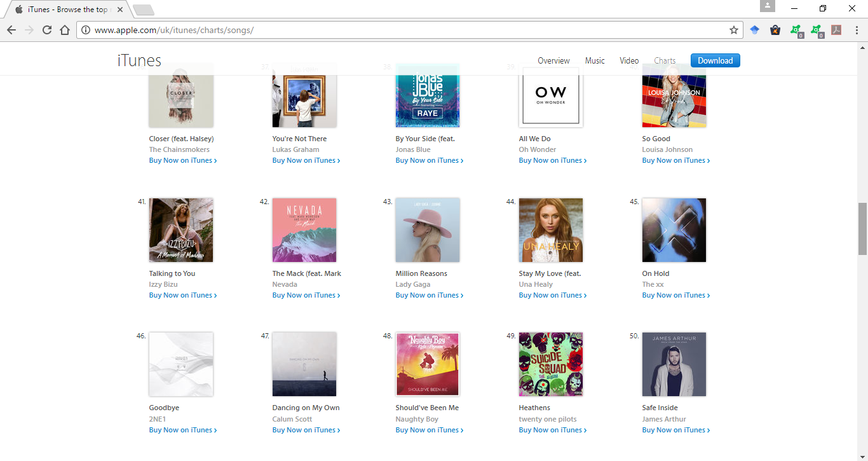
Task: Buy Stay My Love on iTunes
Action: pos(553,295)
